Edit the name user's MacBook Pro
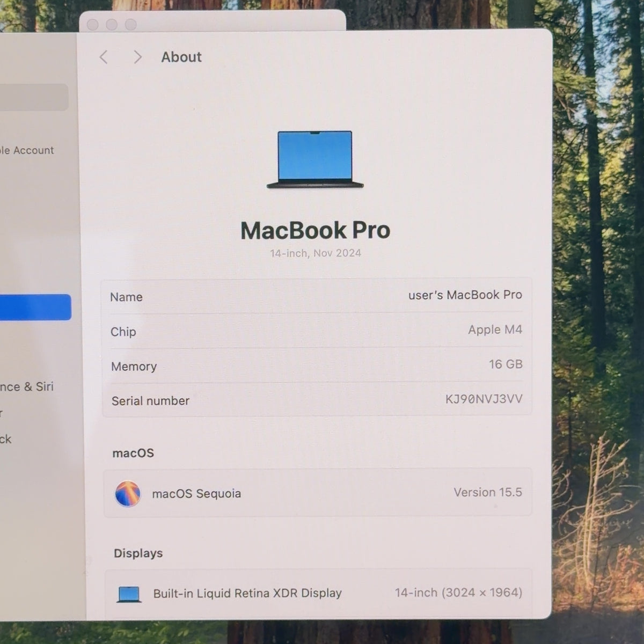The height and width of the screenshot is (644, 644). [x=465, y=295]
